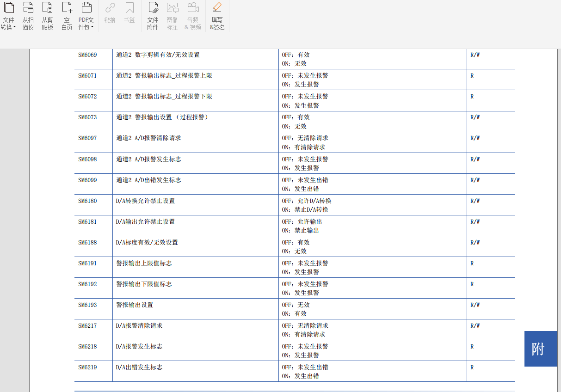Click the text 警报输出上限值标志

coord(144,263)
